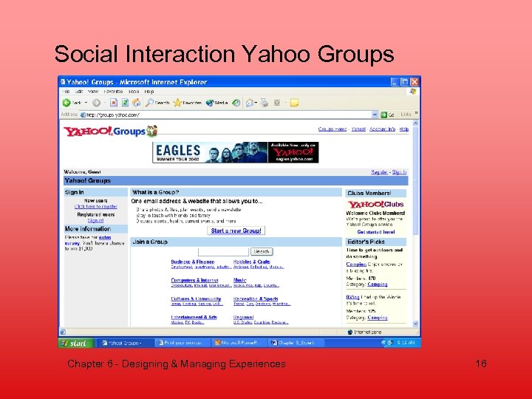Click the Help link in page header

pos(403,129)
